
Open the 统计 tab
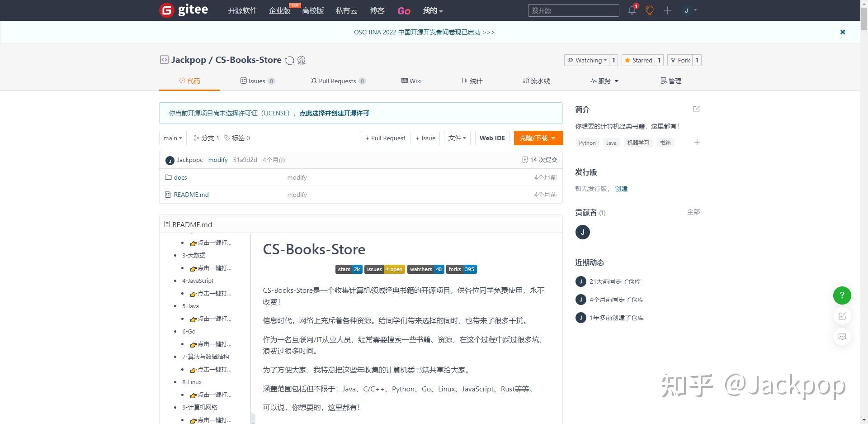pos(472,81)
